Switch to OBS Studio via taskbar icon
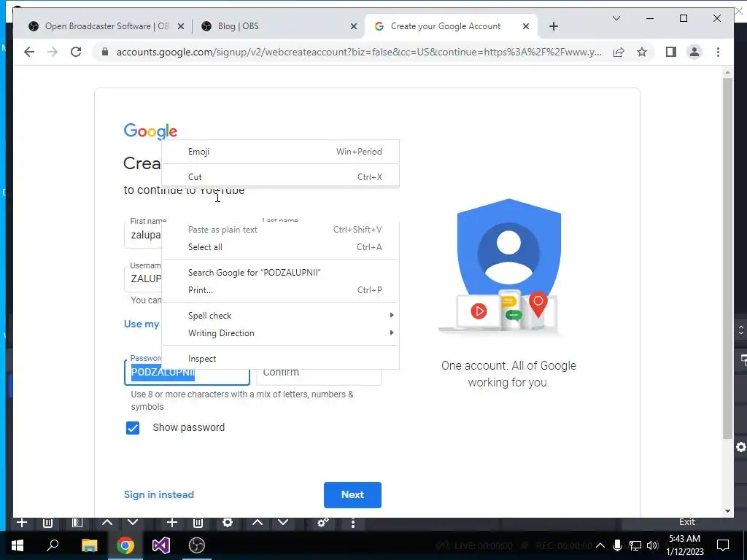This screenshot has width=747, height=560. point(197,545)
